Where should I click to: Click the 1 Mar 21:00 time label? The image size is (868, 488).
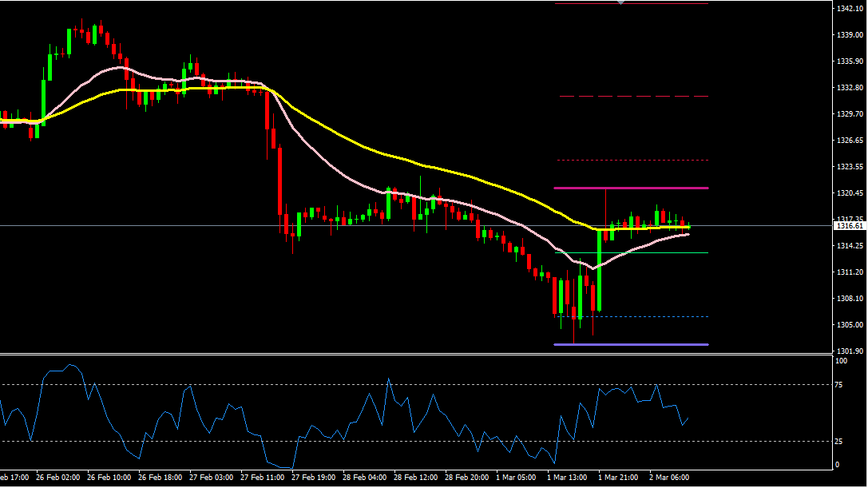618,478
